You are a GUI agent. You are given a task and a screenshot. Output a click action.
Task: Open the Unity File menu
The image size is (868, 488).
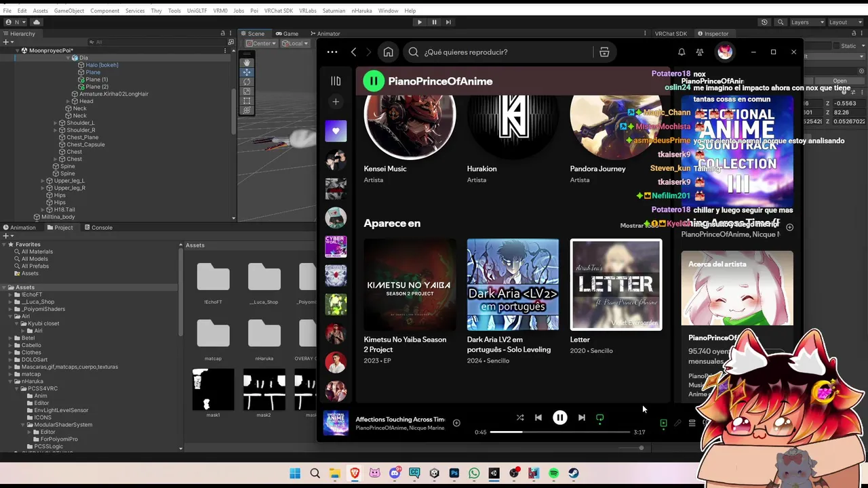coord(7,11)
